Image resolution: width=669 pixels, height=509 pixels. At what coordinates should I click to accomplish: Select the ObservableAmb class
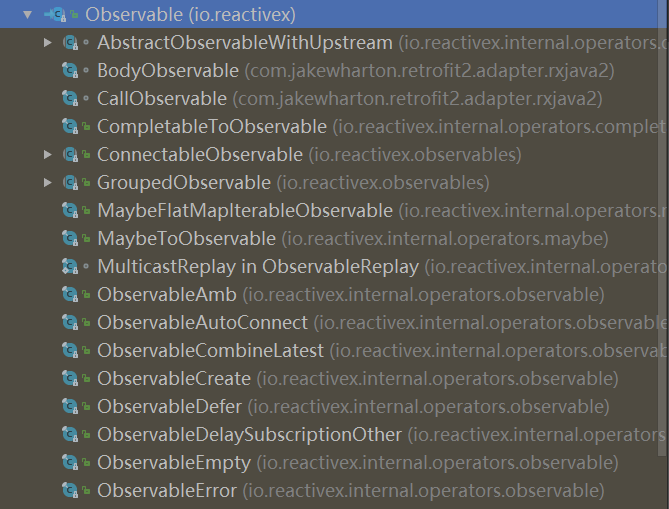click(x=167, y=294)
